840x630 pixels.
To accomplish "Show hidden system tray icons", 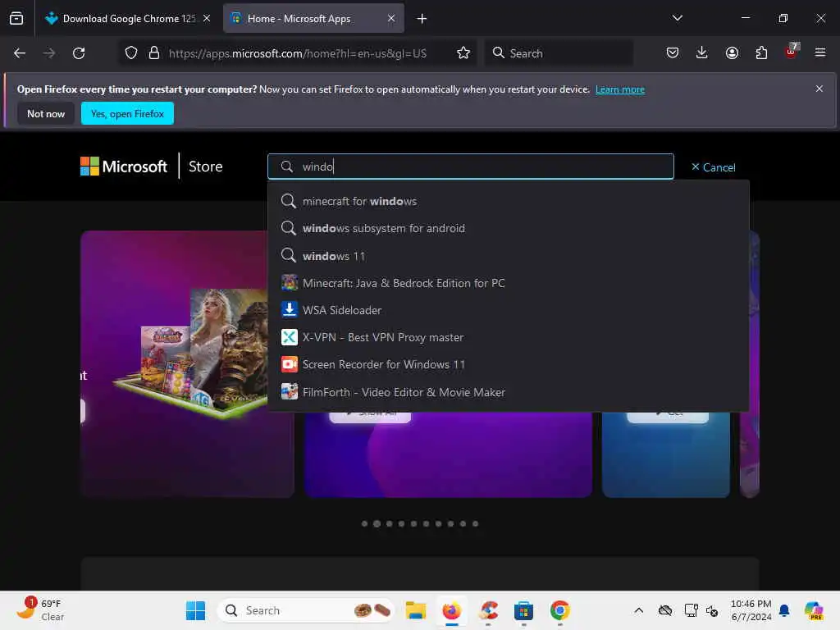I will coord(638,610).
